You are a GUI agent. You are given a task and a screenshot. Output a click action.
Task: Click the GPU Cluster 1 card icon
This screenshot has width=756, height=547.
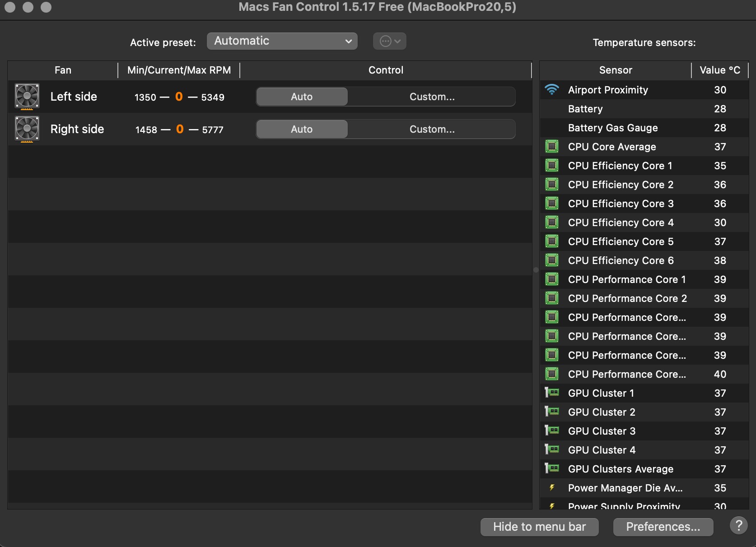[552, 393]
